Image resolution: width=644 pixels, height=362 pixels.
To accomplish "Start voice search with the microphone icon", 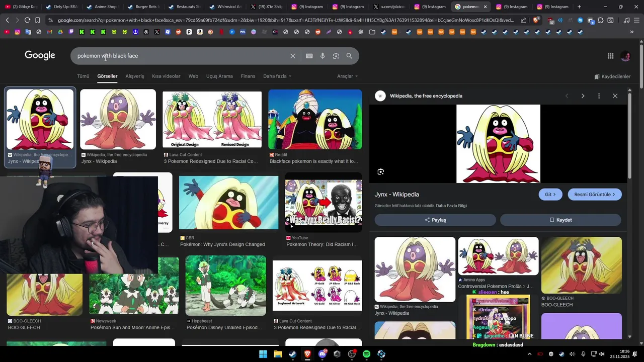I will tap(323, 56).
